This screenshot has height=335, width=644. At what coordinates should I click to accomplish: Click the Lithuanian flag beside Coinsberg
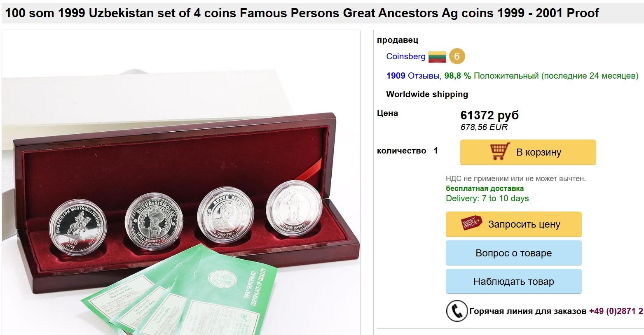pos(437,57)
